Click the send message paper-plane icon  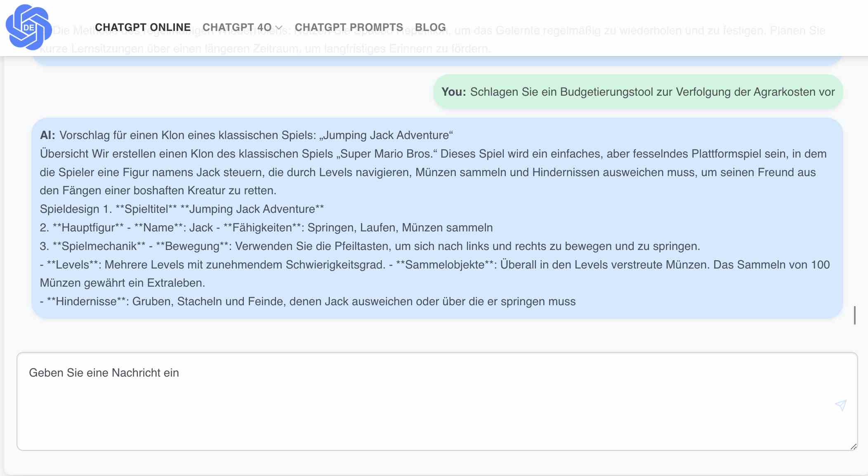[x=840, y=405]
